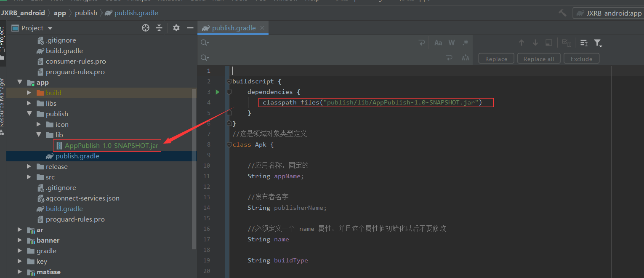The width and height of the screenshot is (644, 278).
Task: Click the search text input field
Action: (x=313, y=43)
